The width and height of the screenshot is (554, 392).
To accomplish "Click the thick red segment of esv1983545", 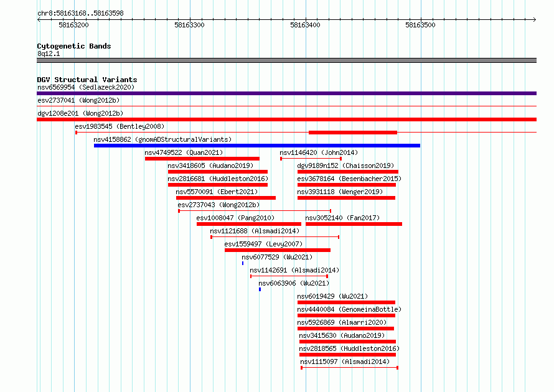I will (353, 133).
